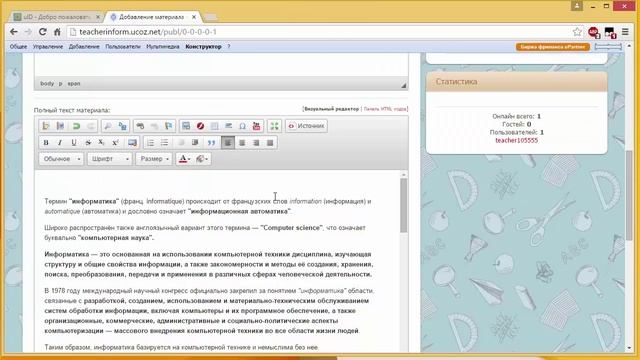The width and height of the screenshot is (640, 360).
Task: Click the slider control in admin bar
Action: point(608,47)
